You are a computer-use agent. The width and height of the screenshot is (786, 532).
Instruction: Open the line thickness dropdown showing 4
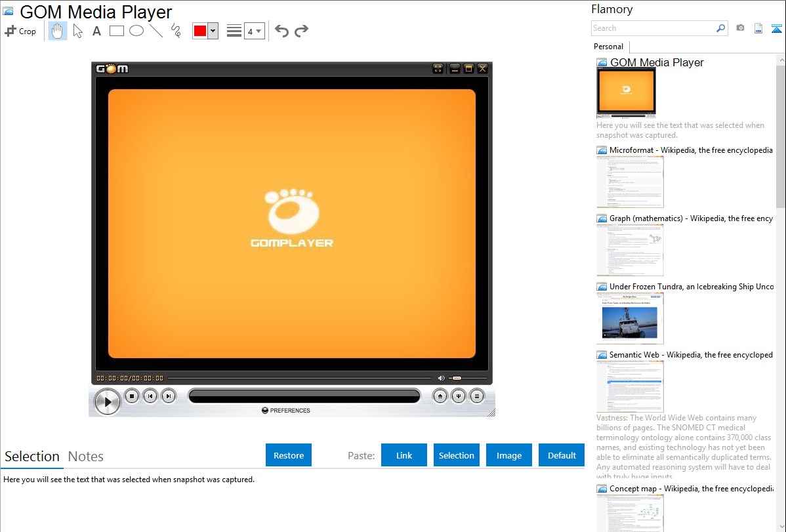pos(254,31)
